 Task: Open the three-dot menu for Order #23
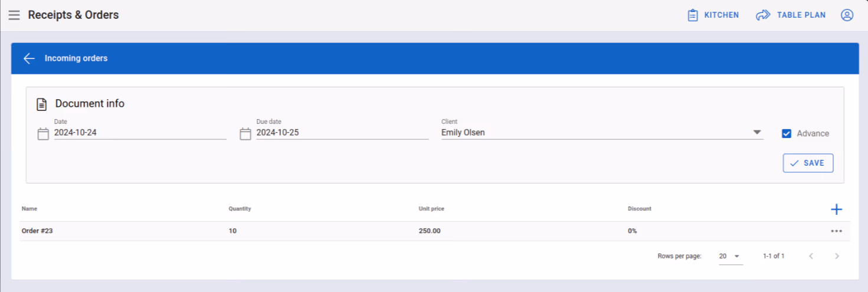click(x=836, y=231)
